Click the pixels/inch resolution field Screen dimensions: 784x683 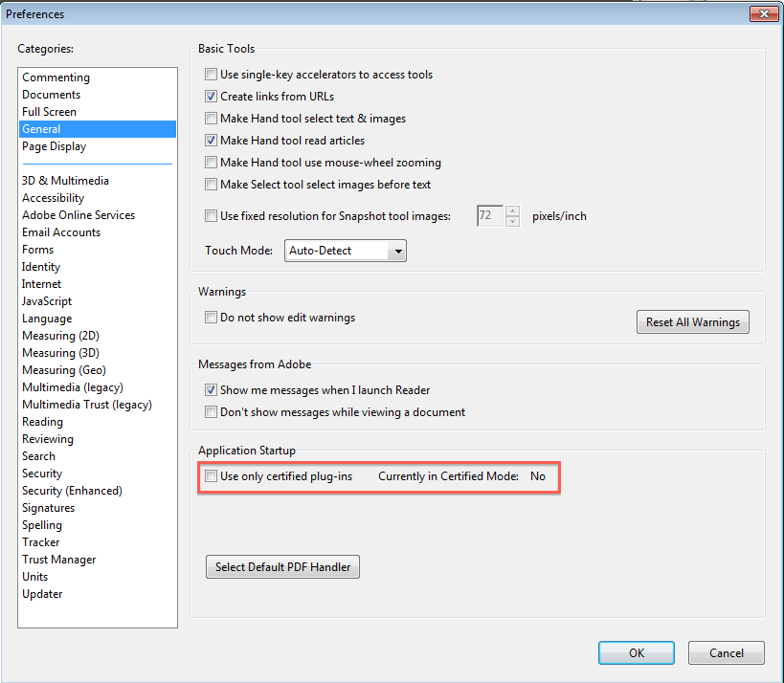pyautogui.click(x=490, y=216)
